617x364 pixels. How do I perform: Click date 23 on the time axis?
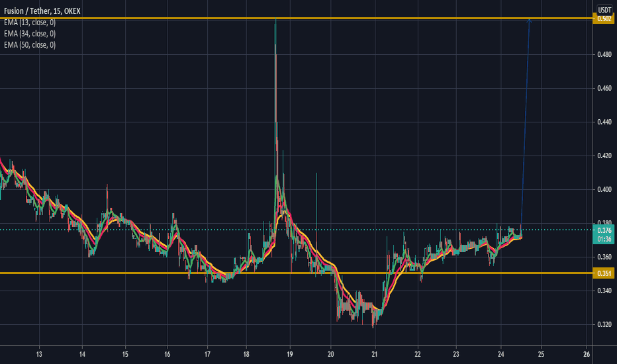tap(456, 354)
